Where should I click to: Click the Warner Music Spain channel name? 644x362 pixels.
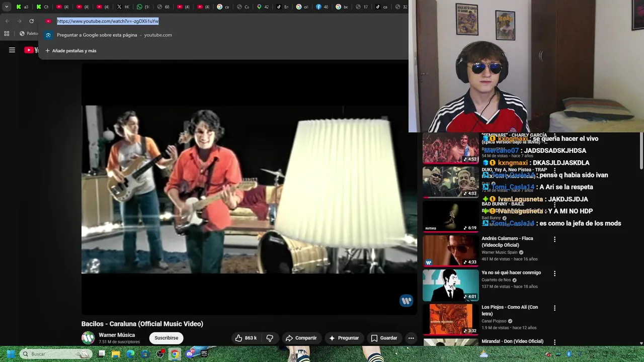[500, 252]
